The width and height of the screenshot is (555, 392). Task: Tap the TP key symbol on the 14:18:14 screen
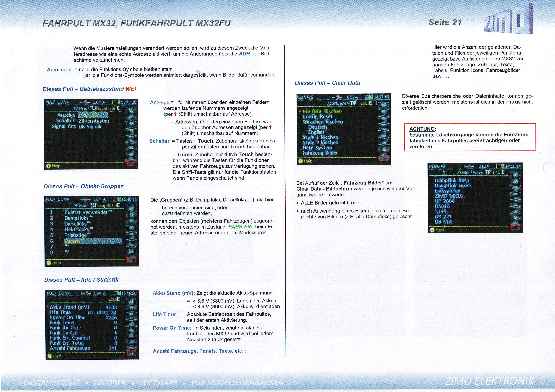point(488,172)
